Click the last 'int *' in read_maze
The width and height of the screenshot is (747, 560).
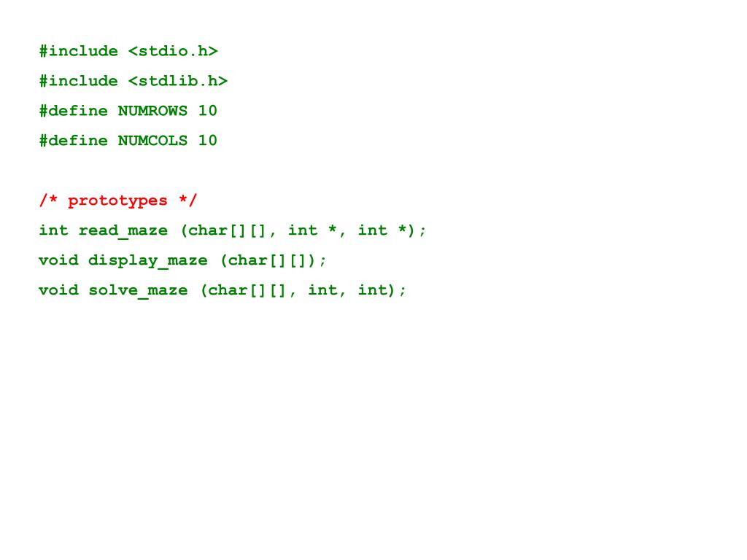(x=382, y=230)
